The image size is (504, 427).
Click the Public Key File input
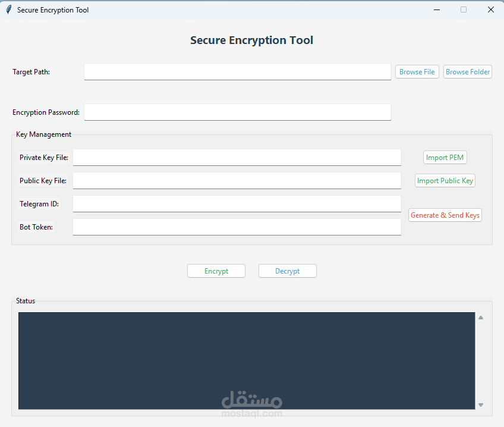pyautogui.click(x=237, y=180)
